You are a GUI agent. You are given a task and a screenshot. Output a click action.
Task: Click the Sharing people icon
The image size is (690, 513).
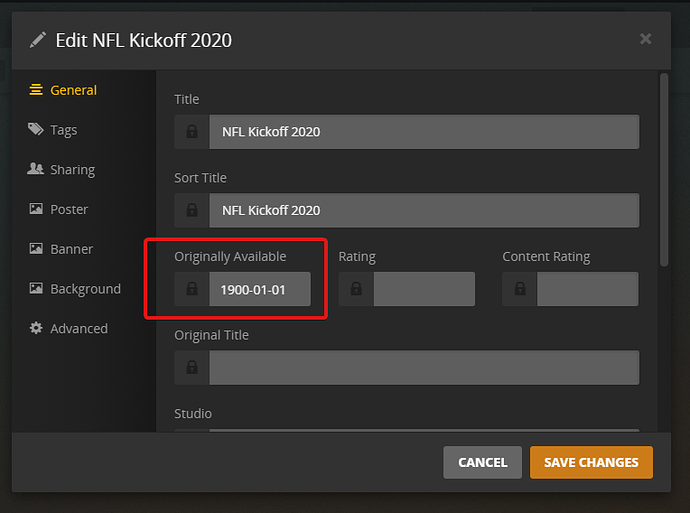[36, 169]
